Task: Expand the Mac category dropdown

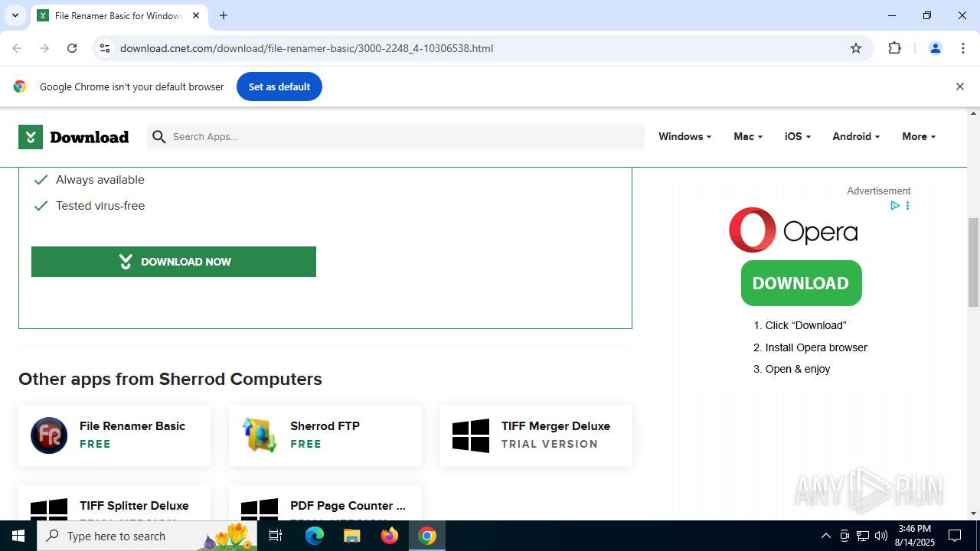Action: 747,136
